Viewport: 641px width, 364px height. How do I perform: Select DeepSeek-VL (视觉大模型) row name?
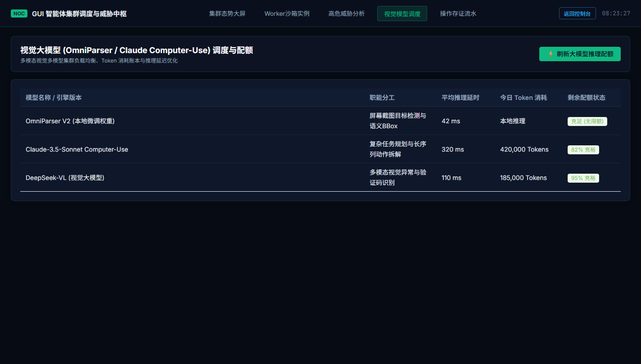[x=65, y=178]
